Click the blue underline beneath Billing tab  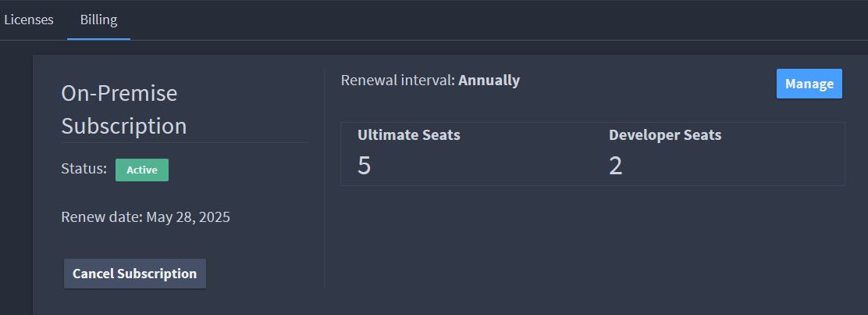click(98, 39)
